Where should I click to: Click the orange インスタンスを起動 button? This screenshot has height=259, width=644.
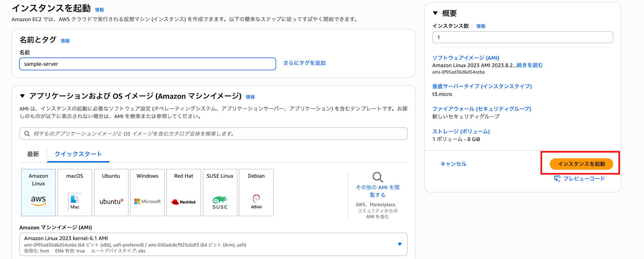(x=581, y=164)
